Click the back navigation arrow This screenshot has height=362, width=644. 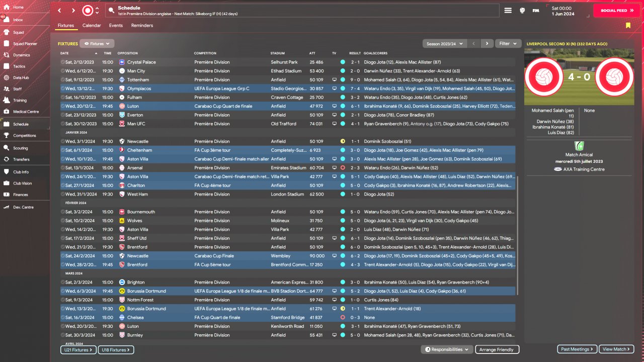[59, 11]
